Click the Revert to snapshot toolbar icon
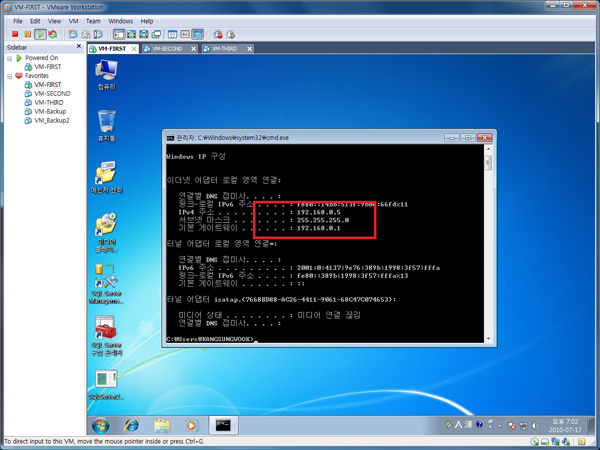 point(86,34)
